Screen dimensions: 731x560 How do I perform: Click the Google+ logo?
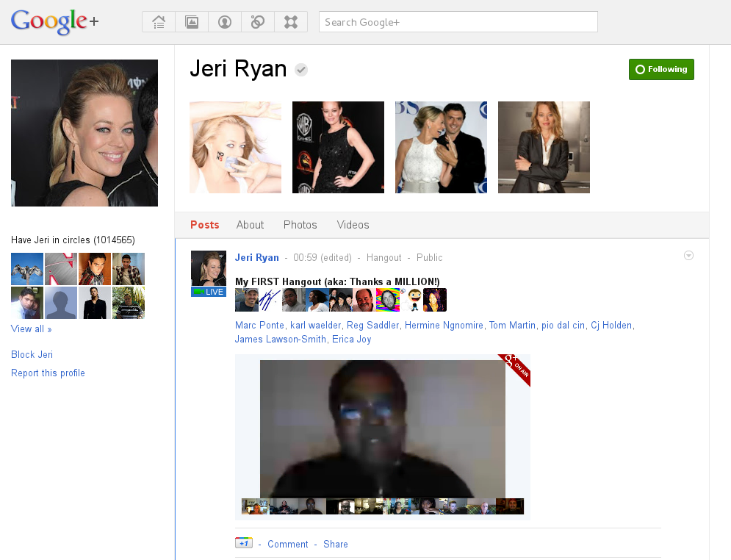pos(54,22)
